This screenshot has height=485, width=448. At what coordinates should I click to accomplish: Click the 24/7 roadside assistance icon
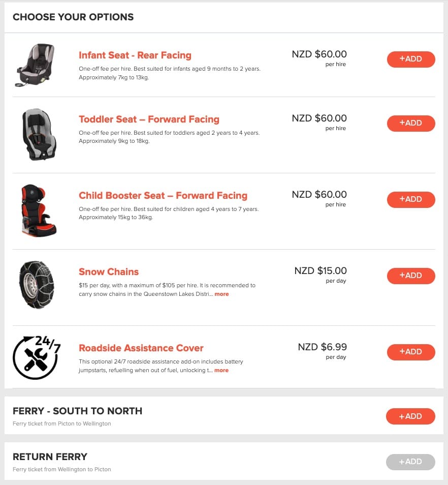pyautogui.click(x=37, y=357)
